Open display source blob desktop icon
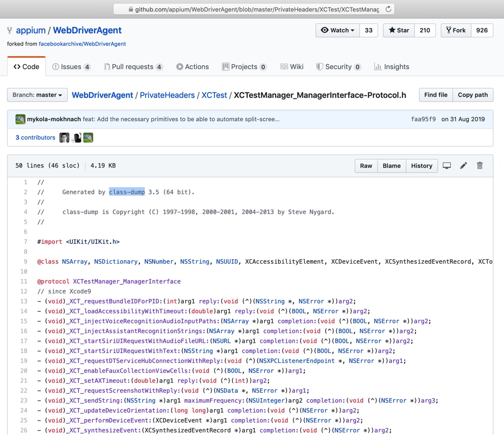The image size is (504, 435). (x=447, y=165)
